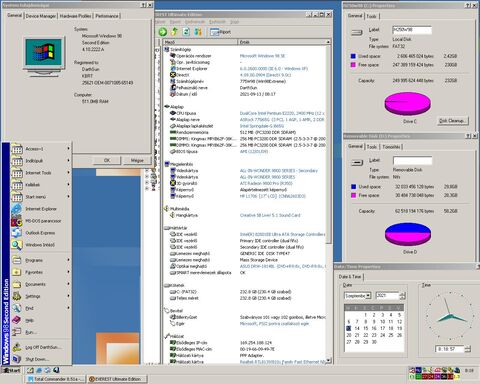Open third tab in Removable Disk properties

coord(391,147)
